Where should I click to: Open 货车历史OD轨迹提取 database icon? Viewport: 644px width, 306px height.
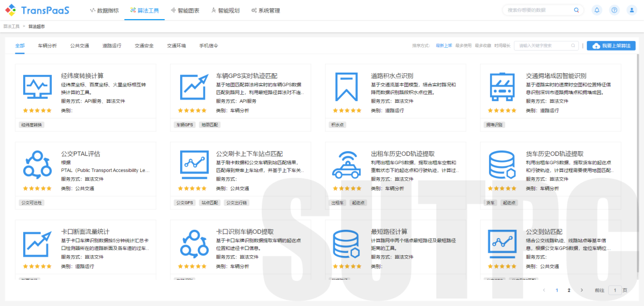(502, 165)
